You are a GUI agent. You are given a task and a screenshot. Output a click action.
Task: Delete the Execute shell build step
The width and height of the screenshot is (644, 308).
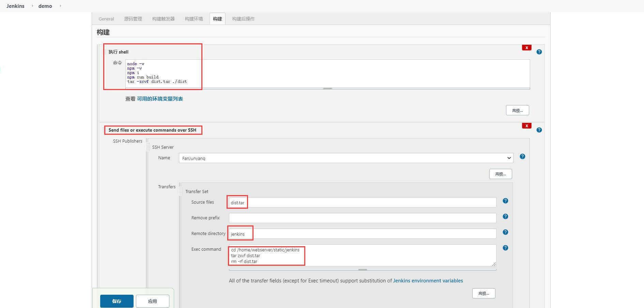point(526,48)
